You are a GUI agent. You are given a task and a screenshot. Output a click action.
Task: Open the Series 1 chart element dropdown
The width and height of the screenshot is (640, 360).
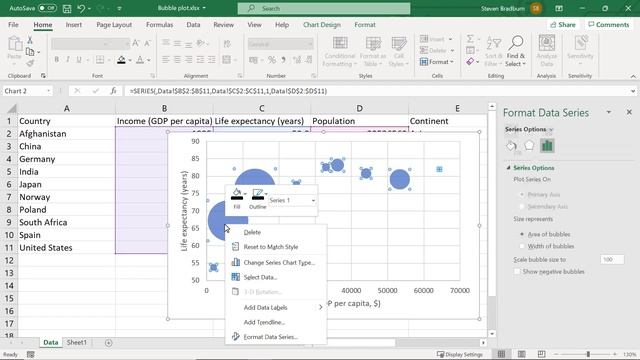pyautogui.click(x=313, y=200)
